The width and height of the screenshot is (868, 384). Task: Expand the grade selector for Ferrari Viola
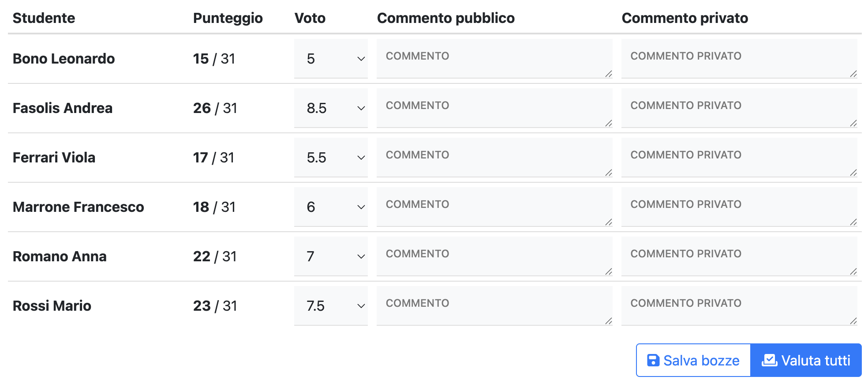tap(330, 158)
